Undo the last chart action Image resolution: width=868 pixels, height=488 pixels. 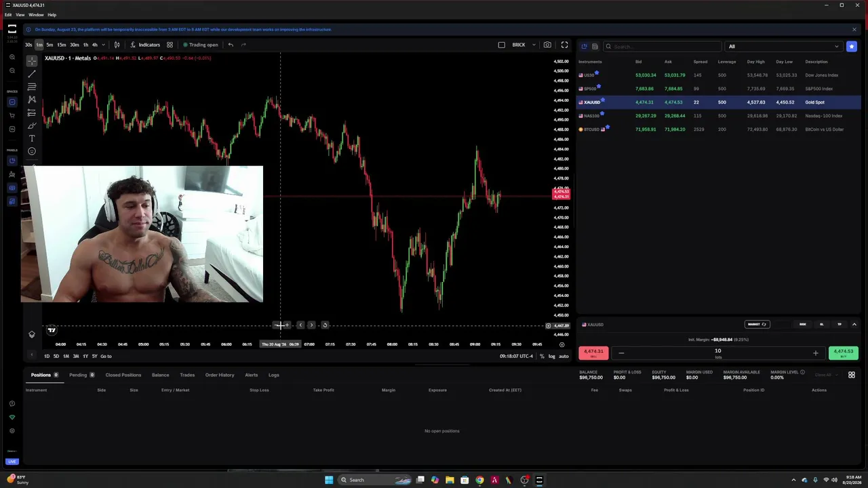click(x=231, y=45)
